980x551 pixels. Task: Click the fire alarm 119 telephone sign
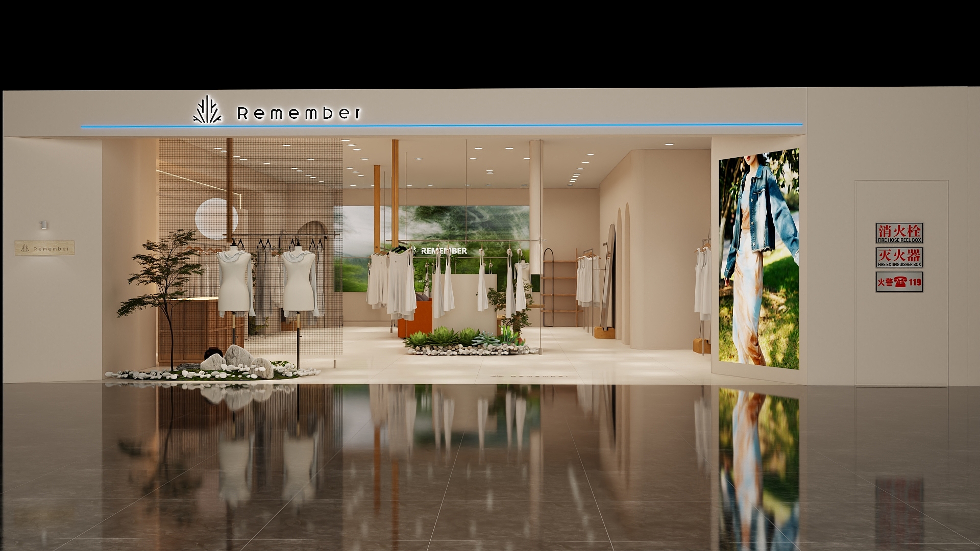899,282
